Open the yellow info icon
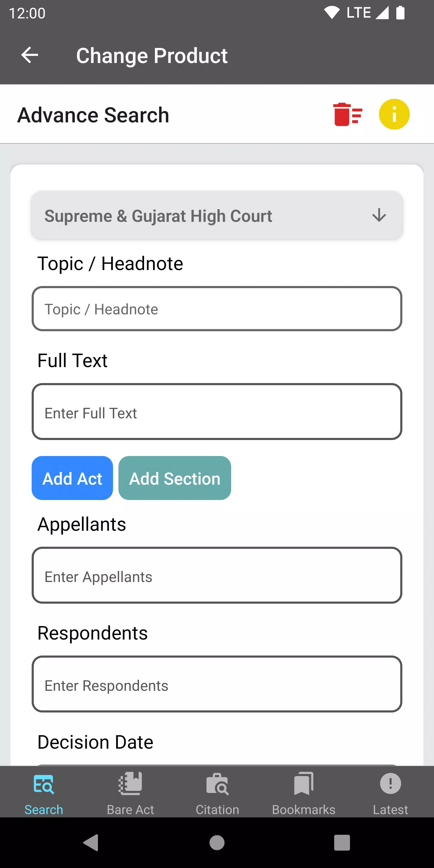The height and width of the screenshot is (868, 434). [394, 114]
